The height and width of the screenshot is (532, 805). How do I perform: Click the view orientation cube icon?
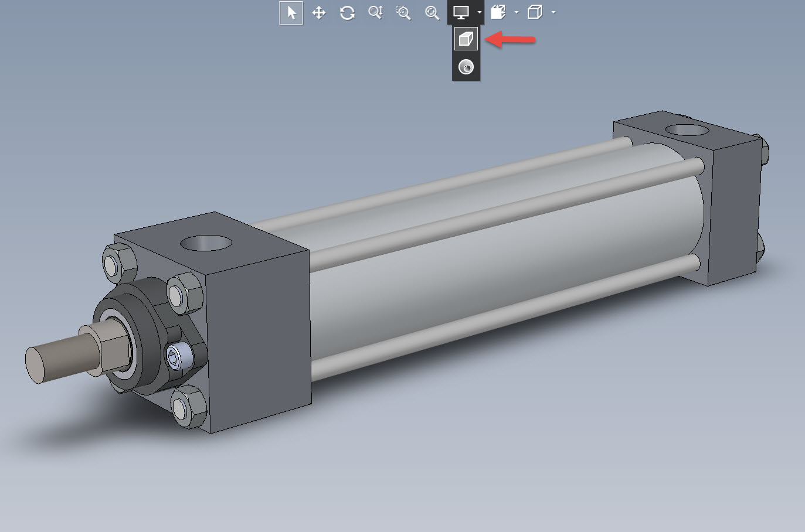point(535,12)
